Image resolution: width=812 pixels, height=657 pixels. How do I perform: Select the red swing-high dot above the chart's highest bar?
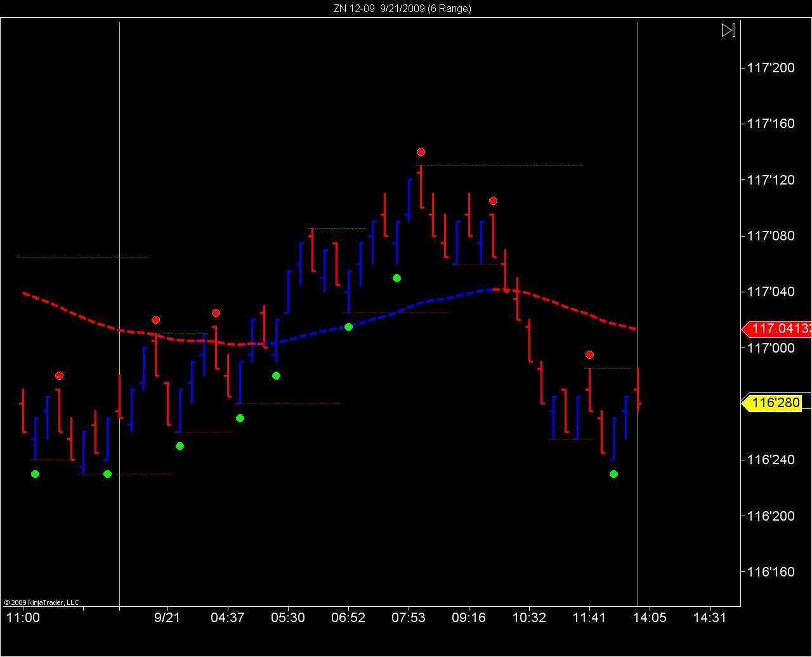(421, 152)
